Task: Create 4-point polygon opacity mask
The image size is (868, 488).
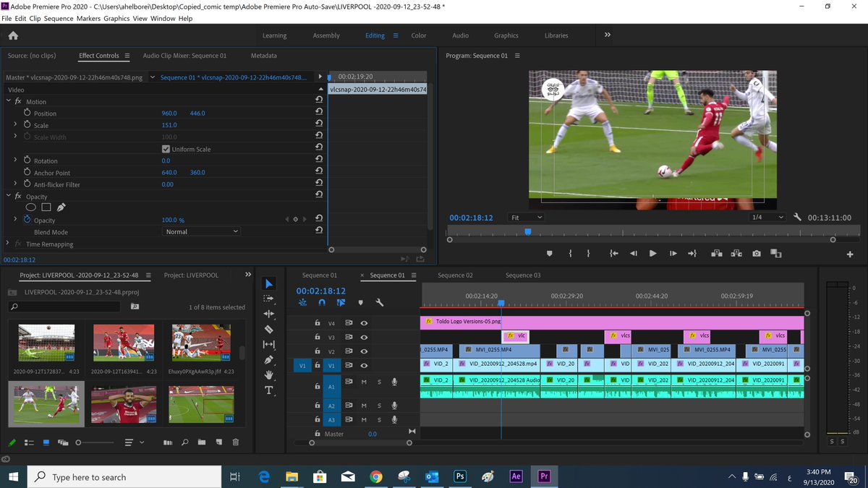Action: pyautogui.click(x=46, y=207)
